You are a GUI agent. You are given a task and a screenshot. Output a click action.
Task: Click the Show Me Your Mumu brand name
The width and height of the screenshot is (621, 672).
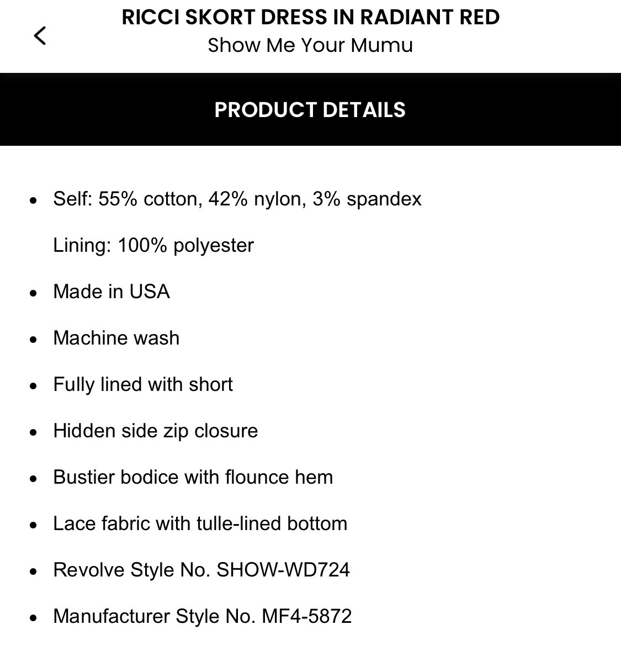[310, 45]
